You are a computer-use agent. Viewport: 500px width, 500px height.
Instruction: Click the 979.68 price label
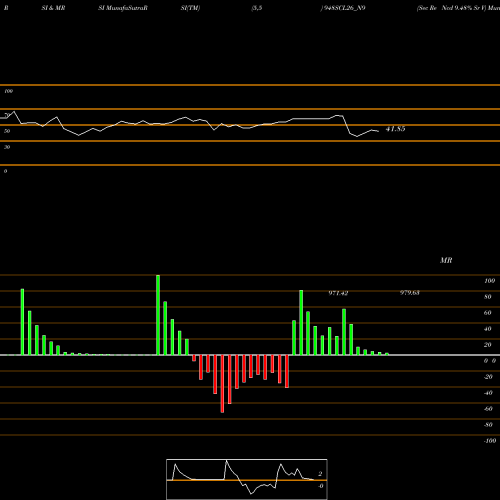[x=410, y=293]
